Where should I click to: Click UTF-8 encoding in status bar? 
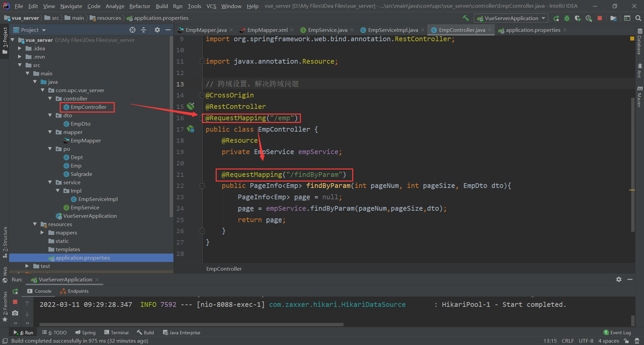point(586,341)
